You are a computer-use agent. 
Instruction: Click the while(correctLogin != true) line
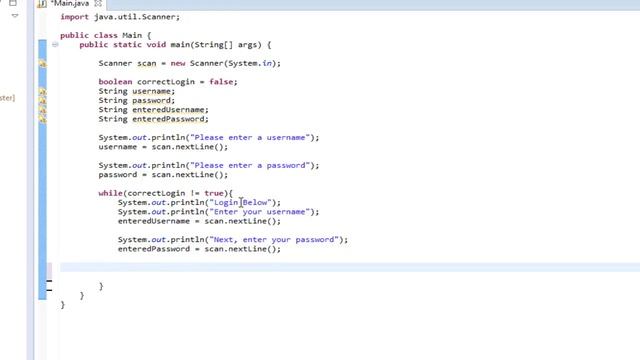point(165,193)
